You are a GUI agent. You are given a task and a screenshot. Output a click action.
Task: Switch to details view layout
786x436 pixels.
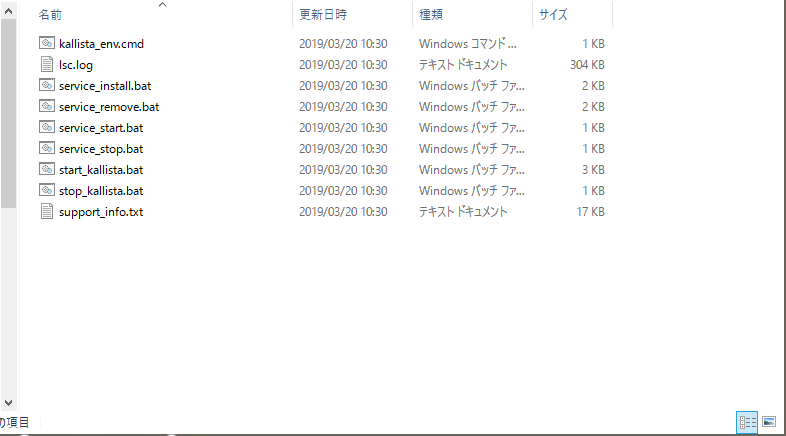coord(747,422)
